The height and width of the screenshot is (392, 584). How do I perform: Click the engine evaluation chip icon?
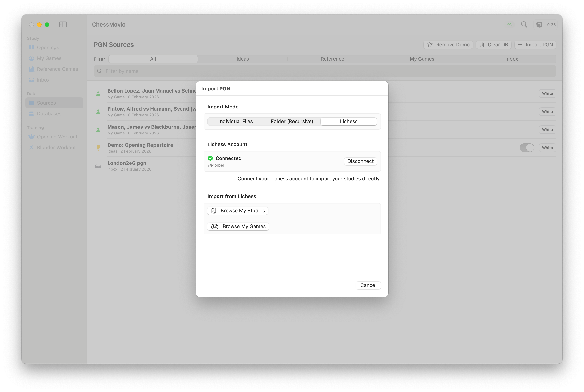[539, 25]
